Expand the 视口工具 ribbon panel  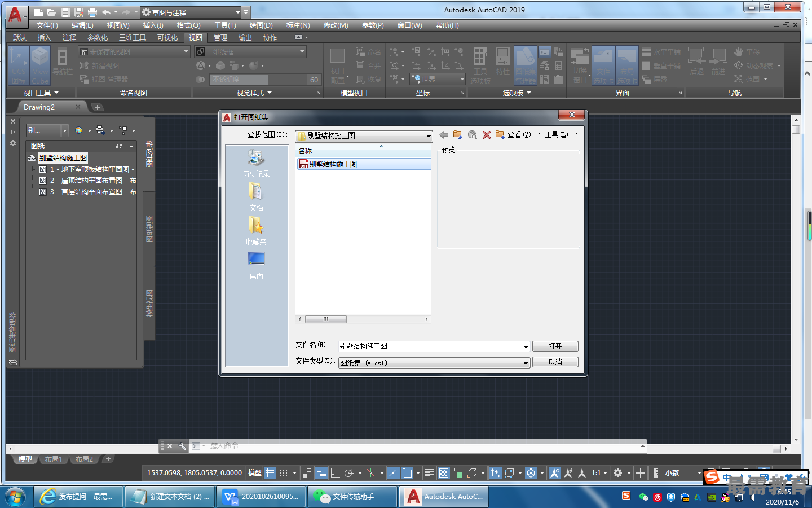coord(41,93)
